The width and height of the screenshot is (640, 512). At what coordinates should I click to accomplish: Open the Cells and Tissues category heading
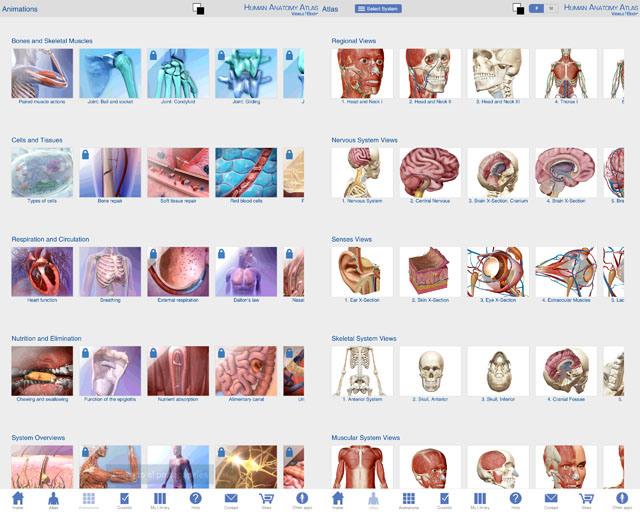[x=37, y=140]
